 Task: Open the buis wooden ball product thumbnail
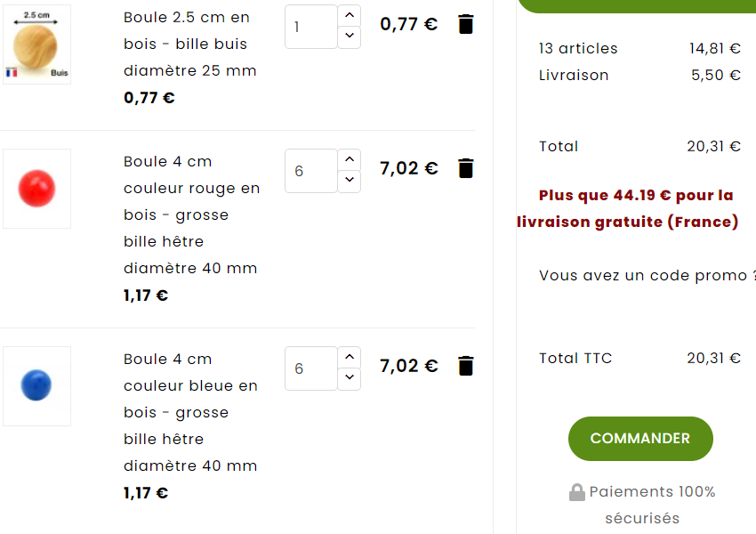point(36,44)
